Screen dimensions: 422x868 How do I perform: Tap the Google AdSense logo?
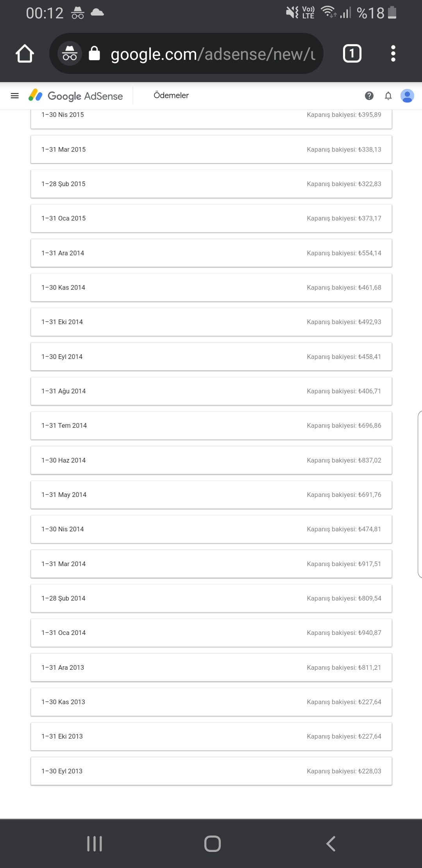(75, 96)
